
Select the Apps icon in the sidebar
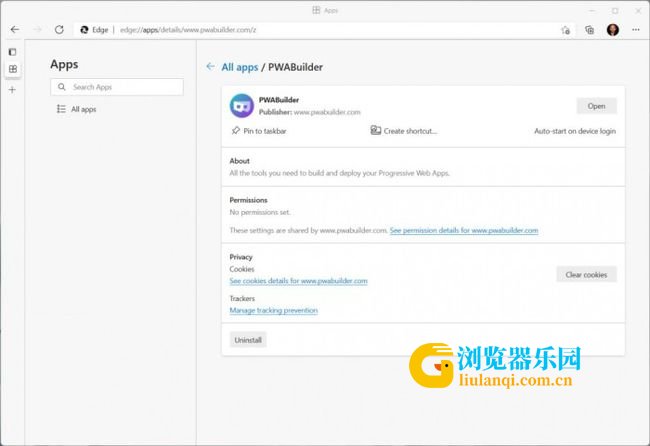pyautogui.click(x=13, y=69)
